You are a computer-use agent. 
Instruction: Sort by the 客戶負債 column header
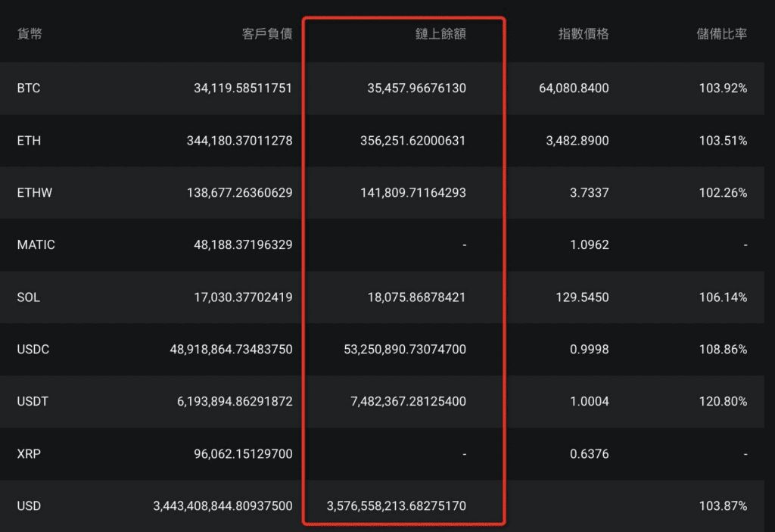[267, 34]
